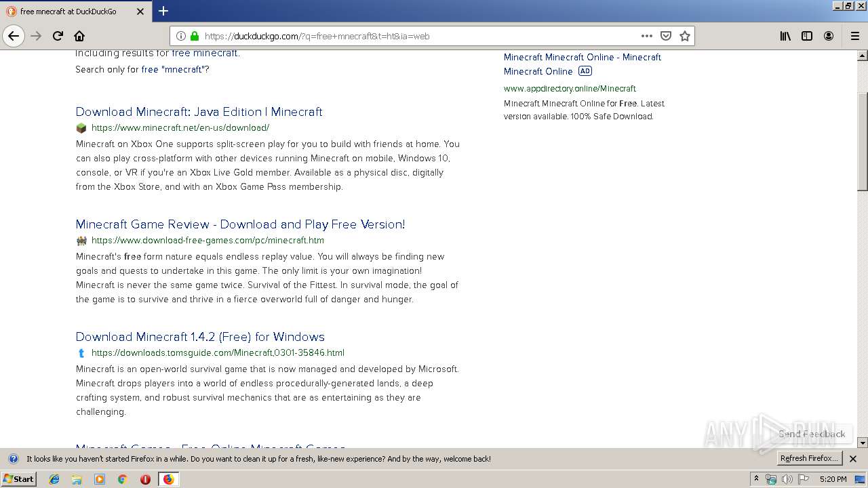Open the Firefox Home page

pos(79,36)
